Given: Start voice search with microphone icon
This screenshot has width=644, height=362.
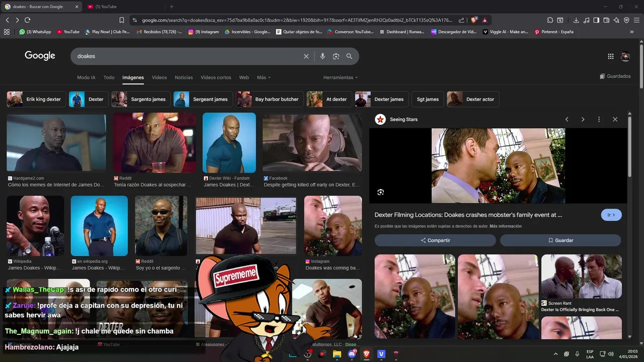Looking at the screenshot, I should tap(323, 56).
